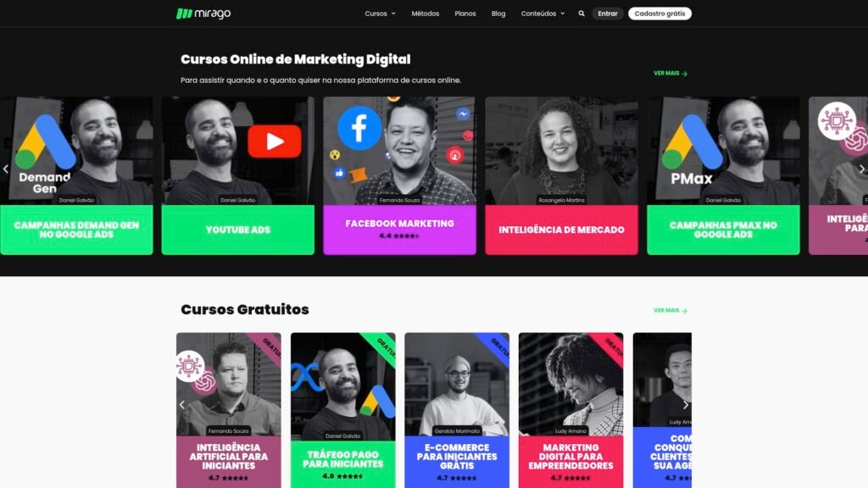Open the Métodos menu item

[426, 14]
